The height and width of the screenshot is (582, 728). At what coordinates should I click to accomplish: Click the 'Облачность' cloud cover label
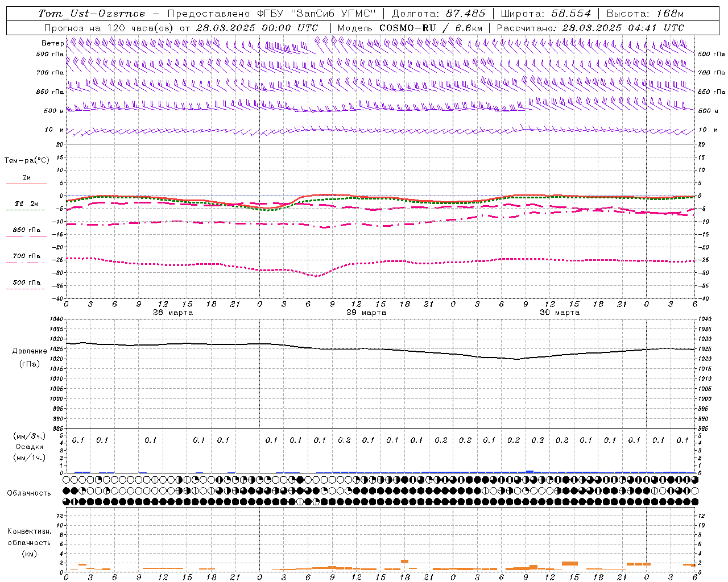point(29,493)
